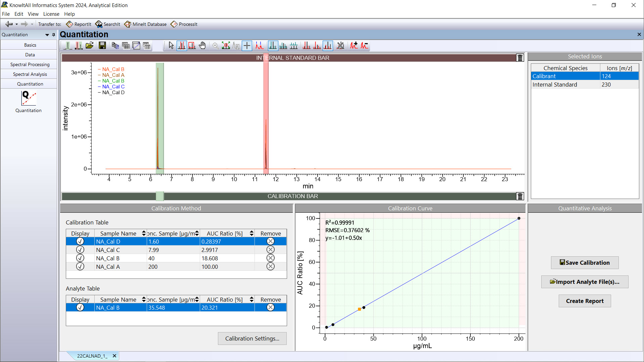Viewport: 644px width, 362px height.
Task: Activate the crosshair cursor tool
Action: coord(247,46)
